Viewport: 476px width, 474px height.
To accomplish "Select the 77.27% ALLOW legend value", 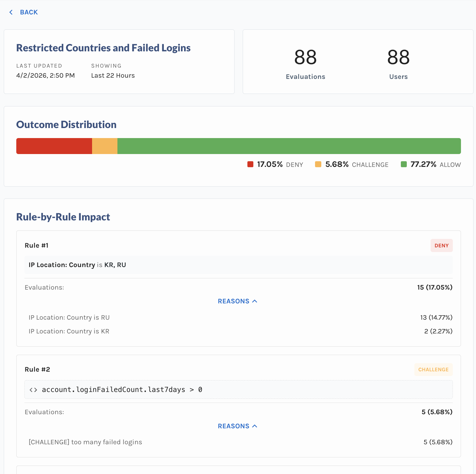I will click(x=423, y=164).
